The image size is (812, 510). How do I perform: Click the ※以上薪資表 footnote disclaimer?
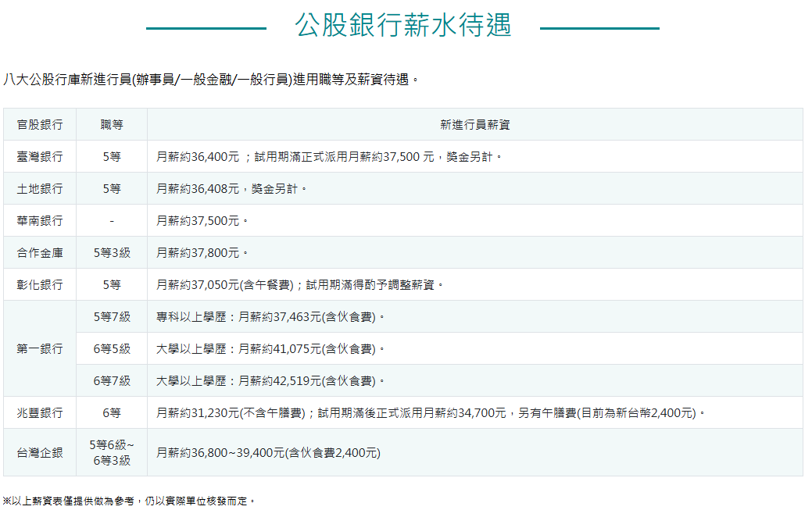[129, 501]
